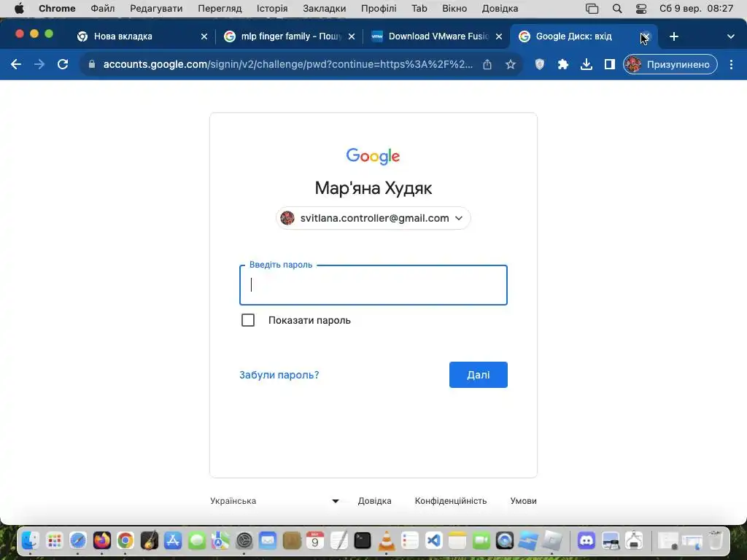Open the 'Профілі' menu
747x560 pixels.
coord(379,9)
